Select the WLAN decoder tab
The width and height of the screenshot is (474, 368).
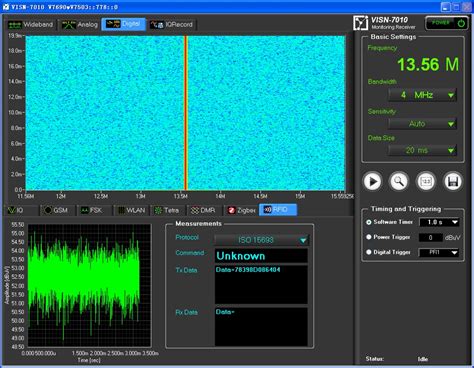pyautogui.click(x=132, y=210)
